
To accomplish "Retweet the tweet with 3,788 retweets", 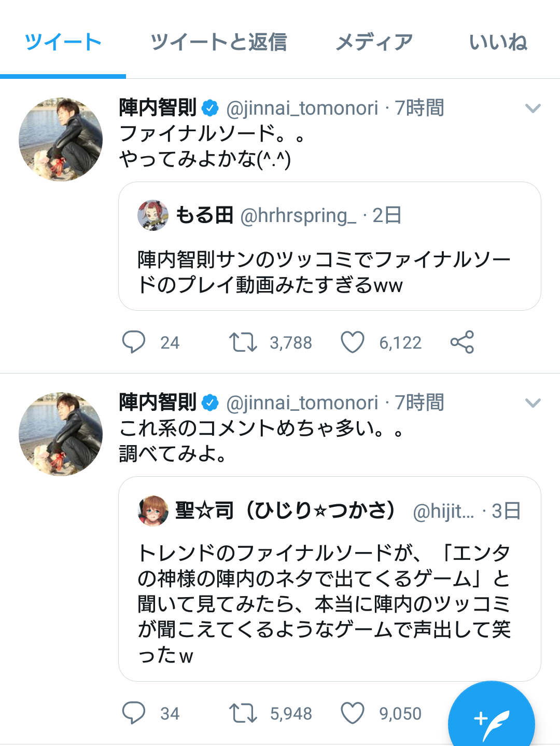I will pos(243,342).
